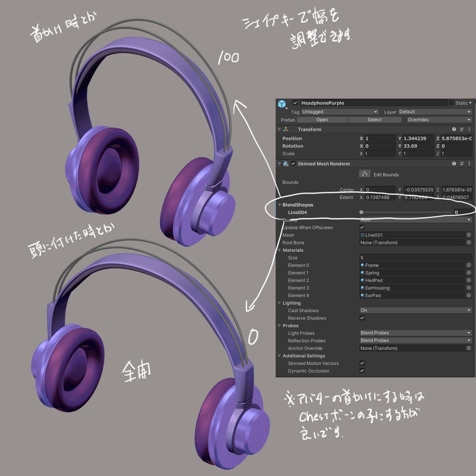Click the HeadphonePurple GameObject cube icon
The image size is (476, 476).
point(283,103)
